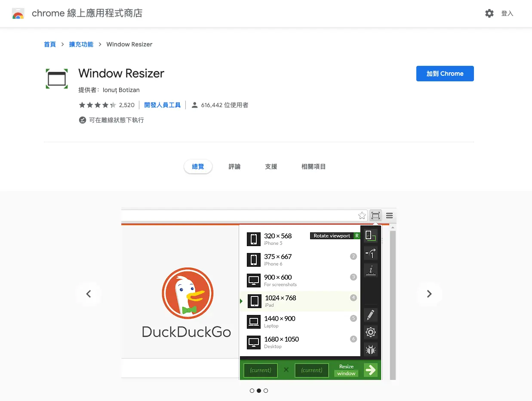532x401 pixels.
Task: Select the 1680 × 1050 preset
Action: point(300,342)
